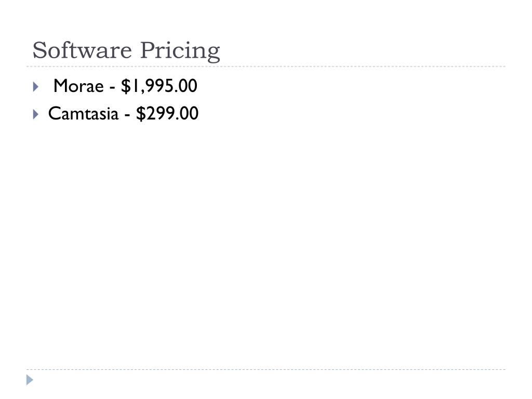Viewport: 532px width, 399px height.
Task: Click the letter S starting the title
Action: (39, 50)
